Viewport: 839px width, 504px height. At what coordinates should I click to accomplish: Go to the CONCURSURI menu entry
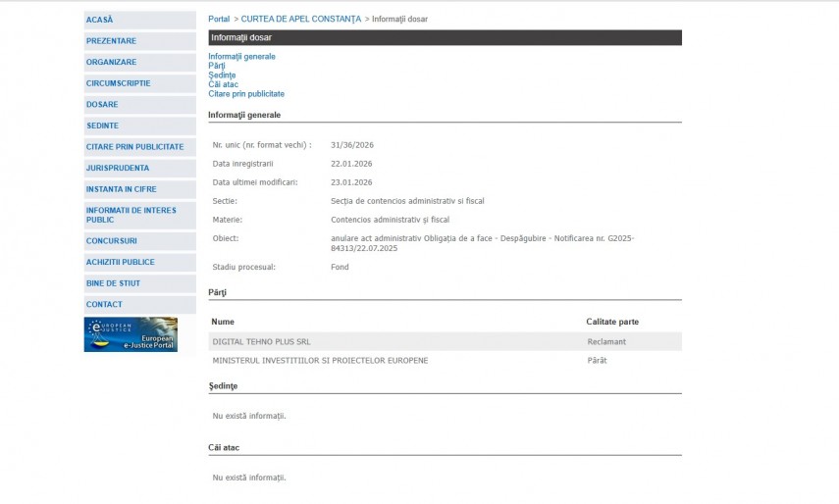tap(111, 241)
